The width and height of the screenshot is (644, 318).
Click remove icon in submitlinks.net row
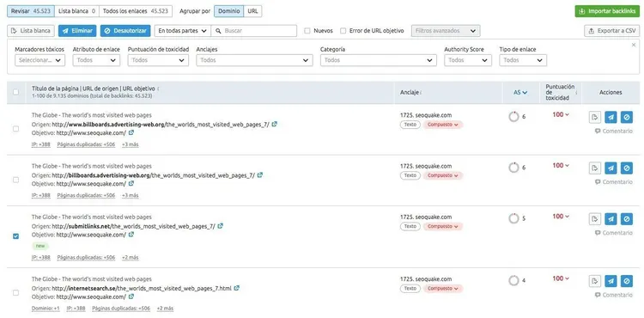pos(611,219)
